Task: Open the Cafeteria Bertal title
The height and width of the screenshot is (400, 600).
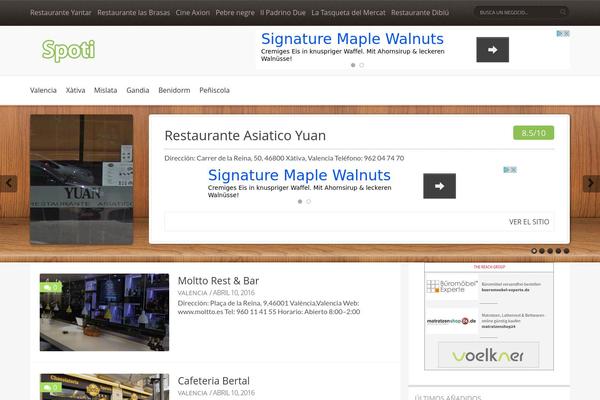Action: click(x=214, y=381)
